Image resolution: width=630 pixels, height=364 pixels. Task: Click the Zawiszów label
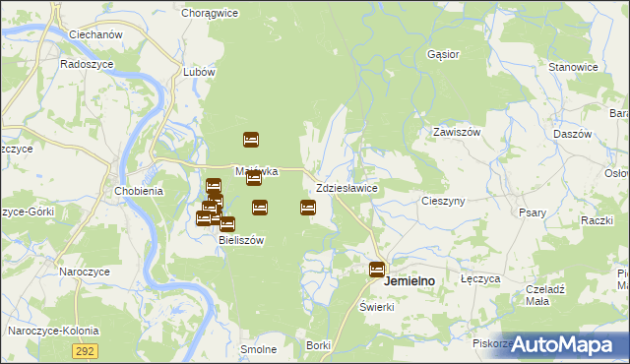pyautogui.click(x=457, y=132)
